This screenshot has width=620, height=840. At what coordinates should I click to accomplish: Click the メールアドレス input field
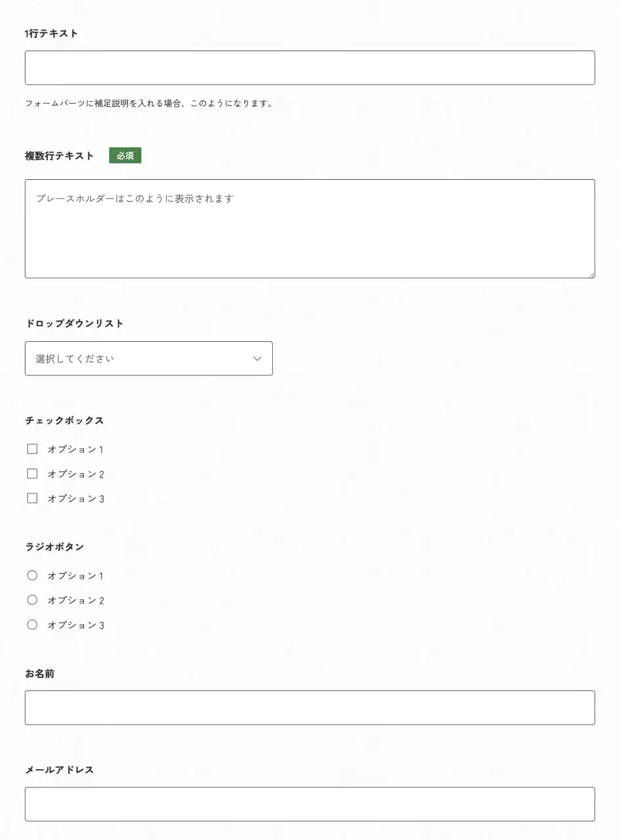pyautogui.click(x=310, y=804)
